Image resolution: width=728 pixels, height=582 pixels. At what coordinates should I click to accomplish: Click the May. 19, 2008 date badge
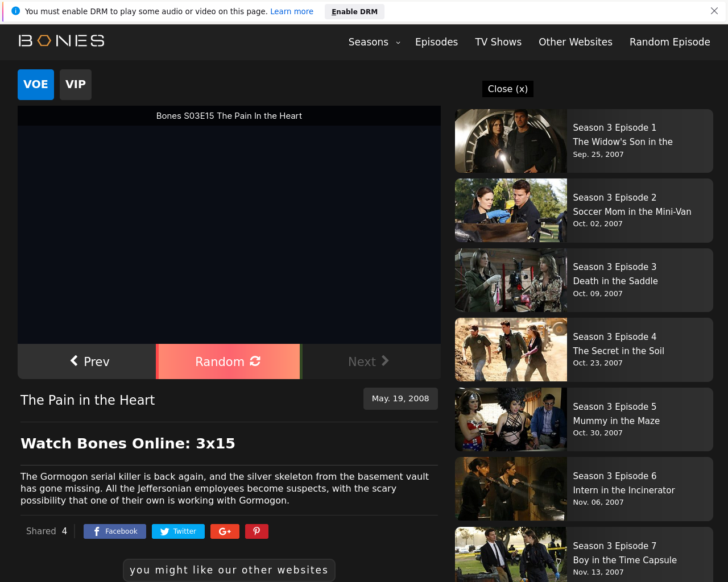point(400,398)
